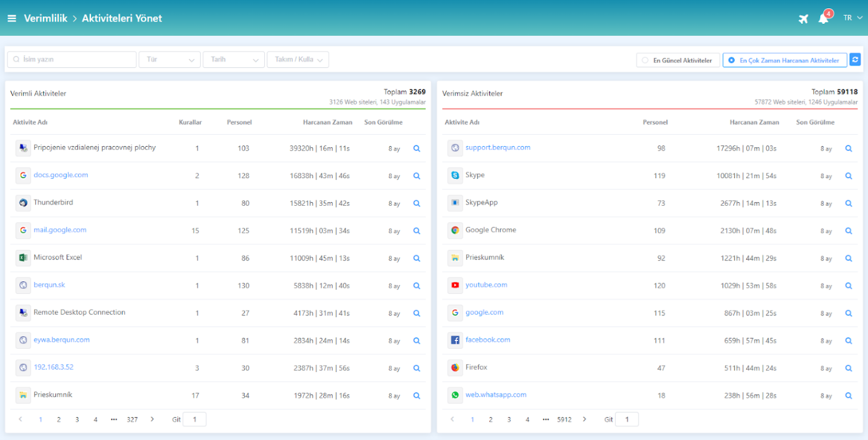868x440 pixels.
Task: Open the support.berqun.com link
Action: point(498,147)
